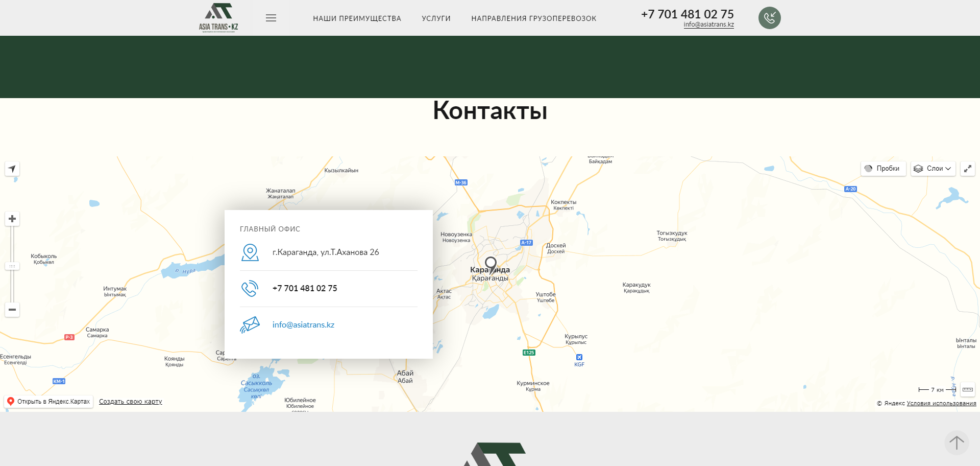Click the phone icon in office card
This screenshot has height=466, width=980.
click(250, 289)
